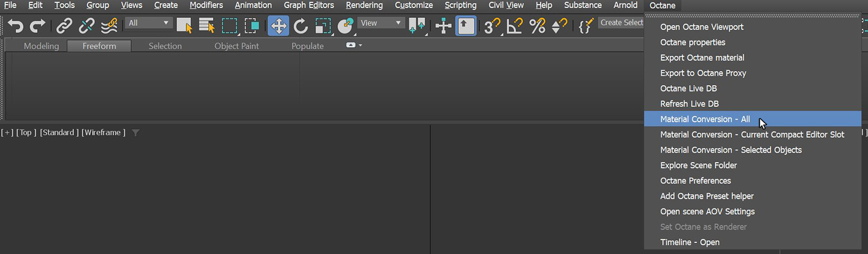This screenshot has height=254, width=868.
Task: Open Octane Live DB entry
Action: tap(753, 89)
